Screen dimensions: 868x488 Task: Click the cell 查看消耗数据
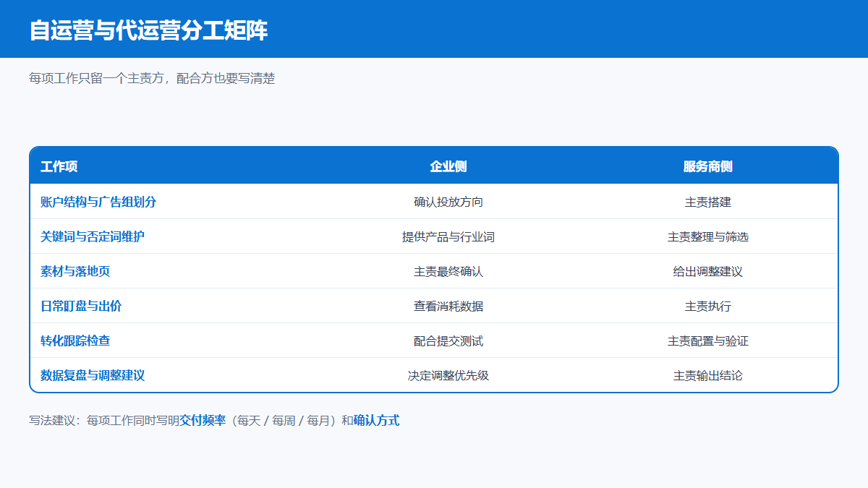448,306
